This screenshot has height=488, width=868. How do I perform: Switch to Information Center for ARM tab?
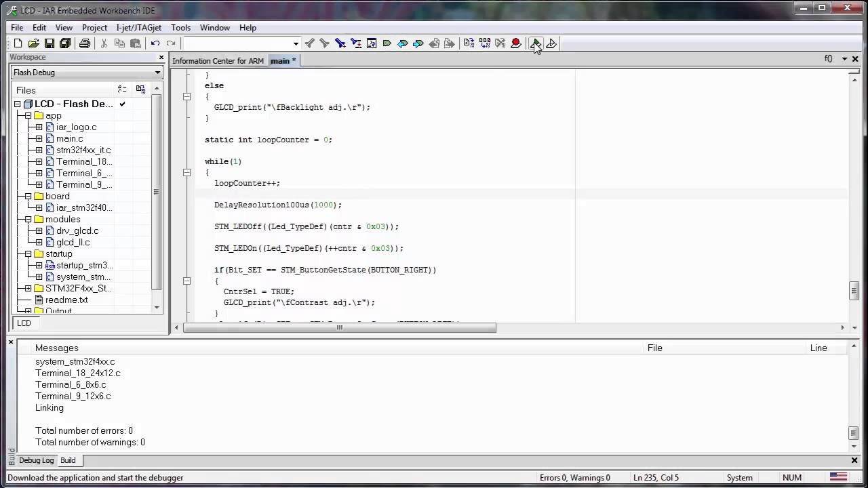click(x=218, y=61)
